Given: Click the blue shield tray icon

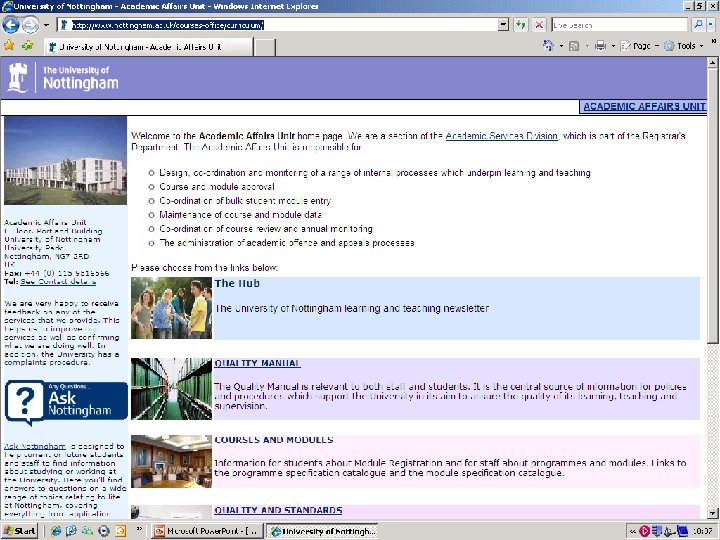Looking at the screenshot, I should (x=657, y=531).
